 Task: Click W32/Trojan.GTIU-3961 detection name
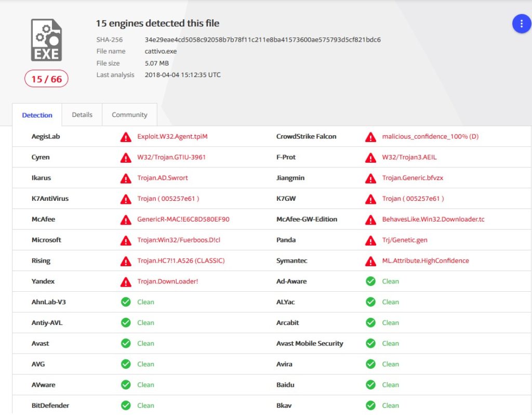[171, 157]
